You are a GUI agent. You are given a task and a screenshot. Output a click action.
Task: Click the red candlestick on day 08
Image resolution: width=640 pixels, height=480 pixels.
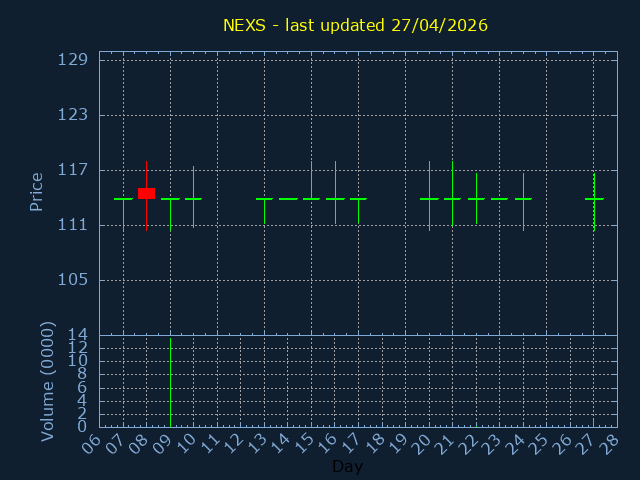(146, 193)
